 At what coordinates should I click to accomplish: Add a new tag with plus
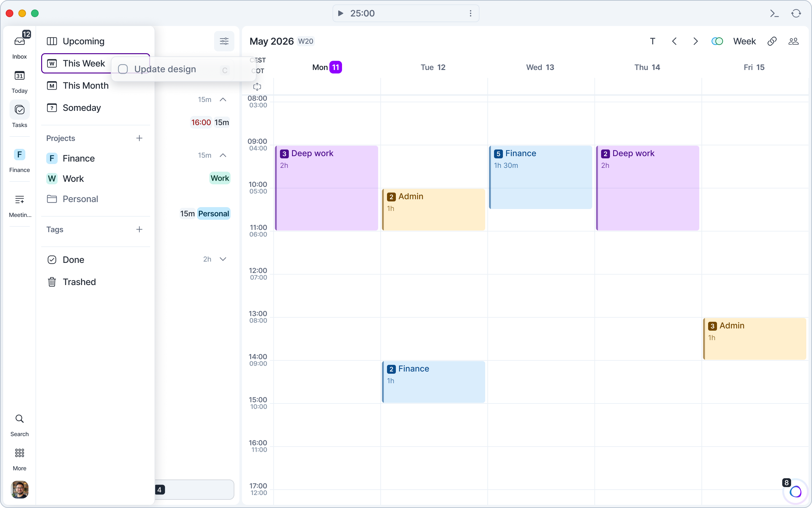(139, 230)
